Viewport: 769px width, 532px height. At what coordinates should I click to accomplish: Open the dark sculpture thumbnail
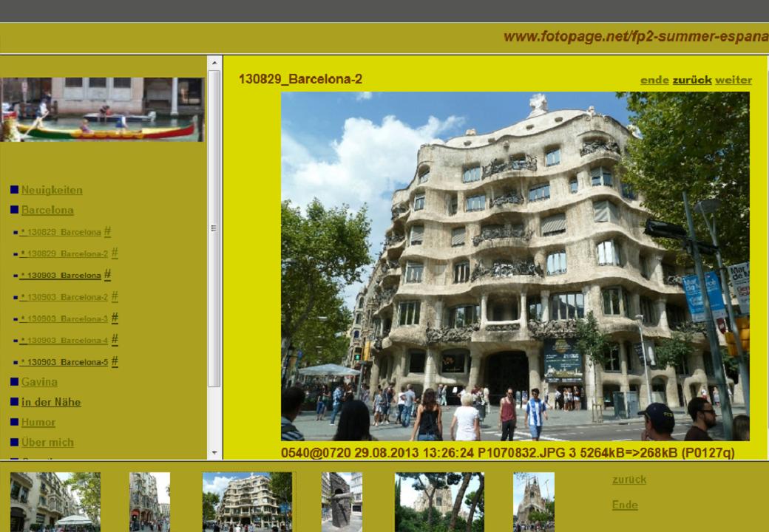coord(342,502)
